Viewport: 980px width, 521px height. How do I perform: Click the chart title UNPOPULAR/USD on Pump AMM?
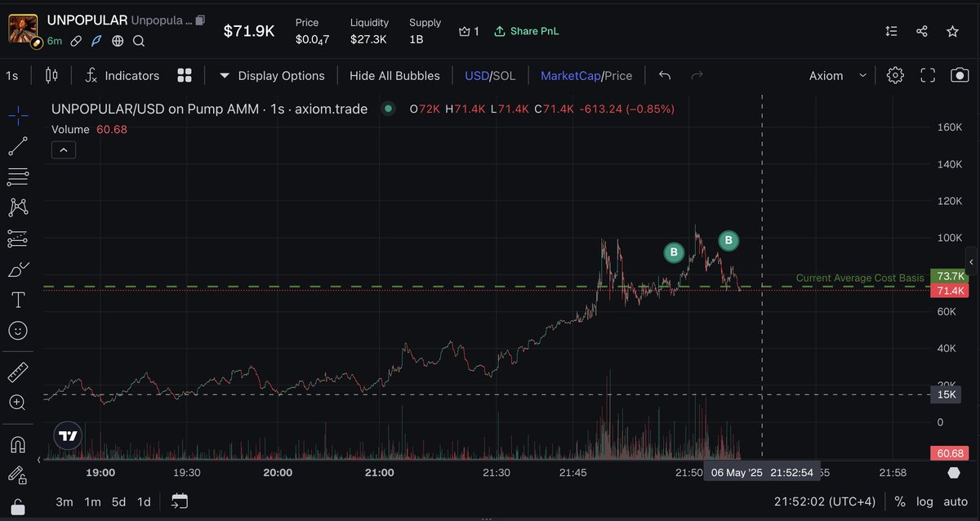click(209, 109)
